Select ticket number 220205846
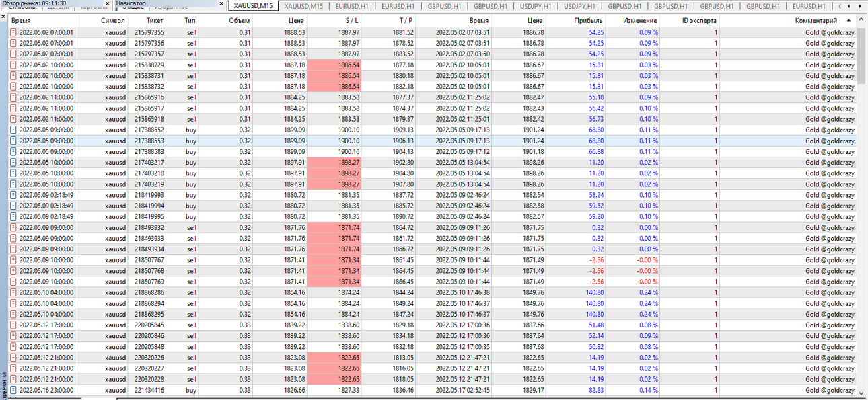 point(149,336)
